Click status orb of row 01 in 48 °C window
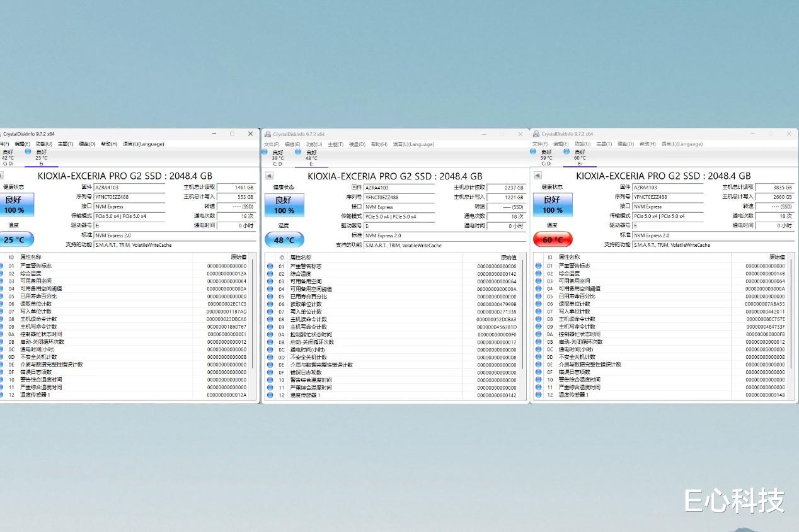Screen dimensions: 799x532 click(x=270, y=266)
